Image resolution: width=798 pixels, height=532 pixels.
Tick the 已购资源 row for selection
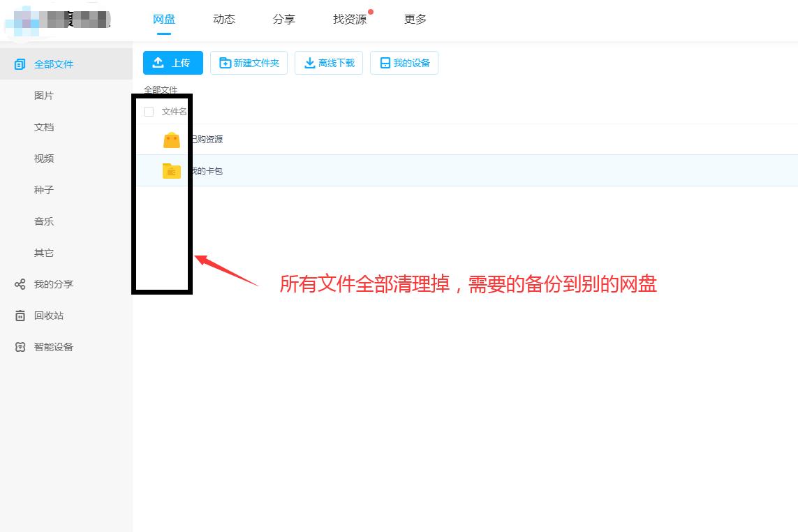[148, 139]
